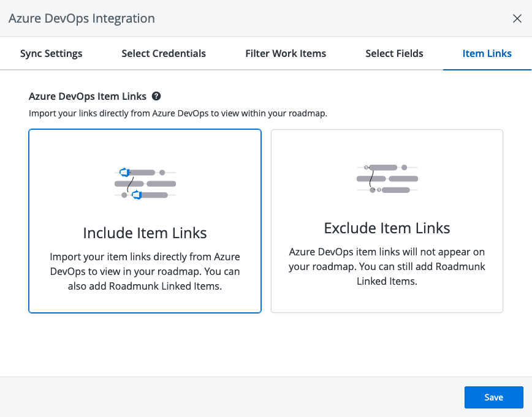Click the upper blue sync icon in Include illustration
Screen dimensions: 532x417
[124, 172]
